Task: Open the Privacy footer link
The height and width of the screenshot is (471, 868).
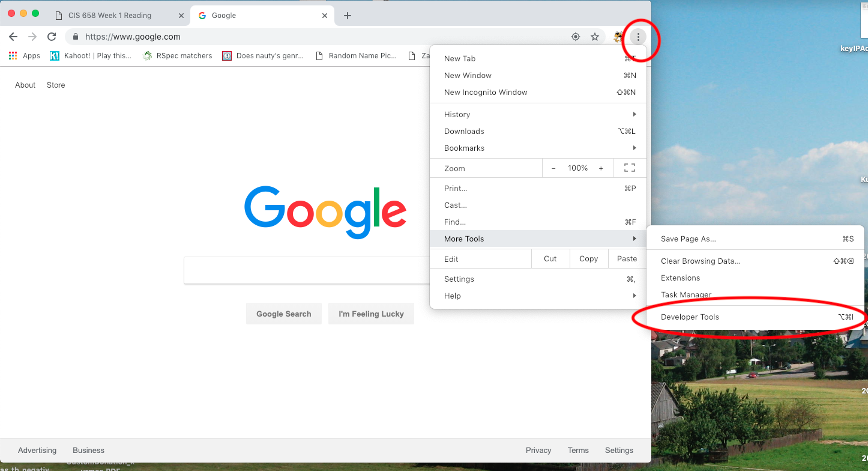Action: (x=538, y=450)
